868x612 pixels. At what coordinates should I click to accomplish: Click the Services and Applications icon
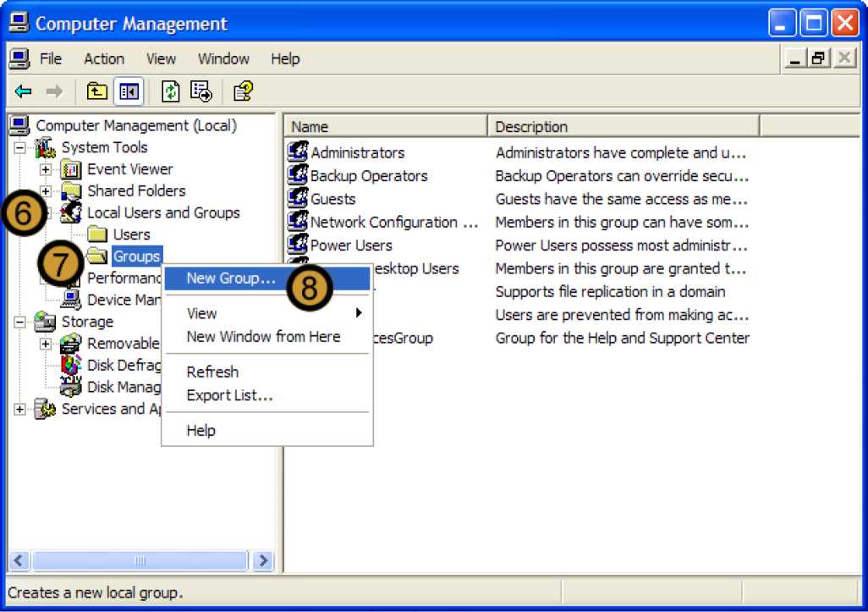45,409
